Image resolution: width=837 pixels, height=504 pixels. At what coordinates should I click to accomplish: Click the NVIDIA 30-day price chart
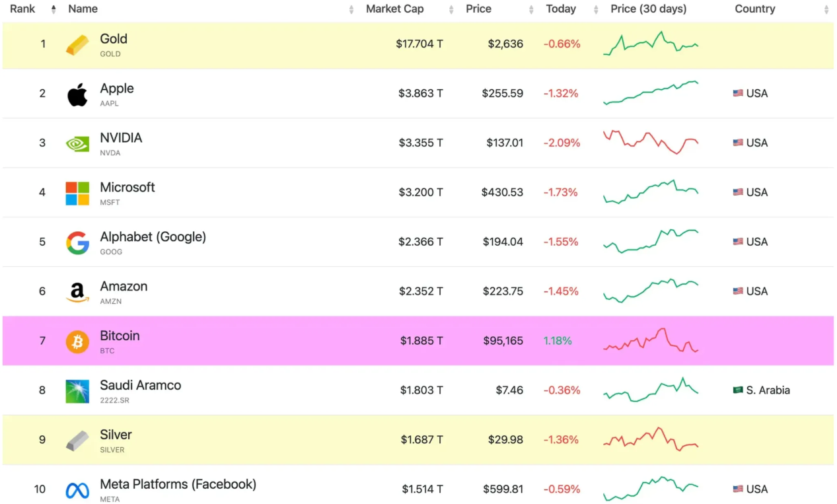(651, 142)
